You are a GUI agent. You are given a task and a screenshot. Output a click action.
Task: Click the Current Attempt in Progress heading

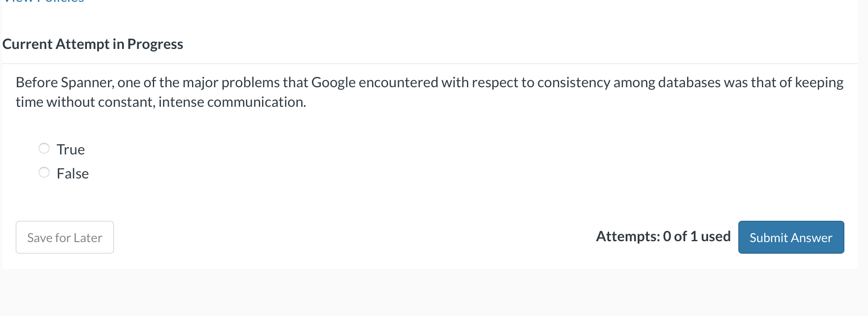coord(93,44)
